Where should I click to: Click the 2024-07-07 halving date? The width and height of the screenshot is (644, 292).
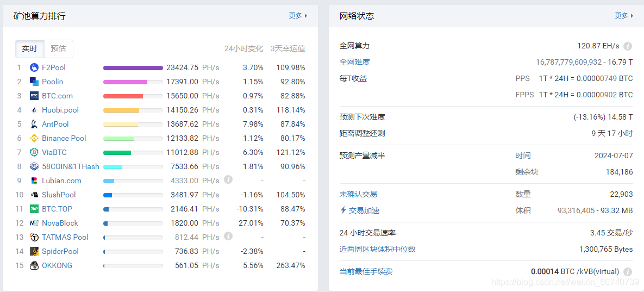point(614,156)
